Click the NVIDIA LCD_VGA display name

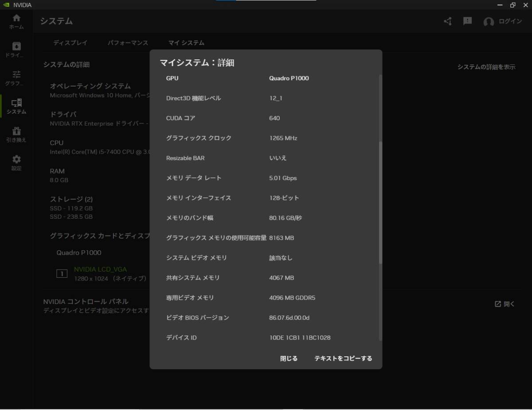coord(100,269)
